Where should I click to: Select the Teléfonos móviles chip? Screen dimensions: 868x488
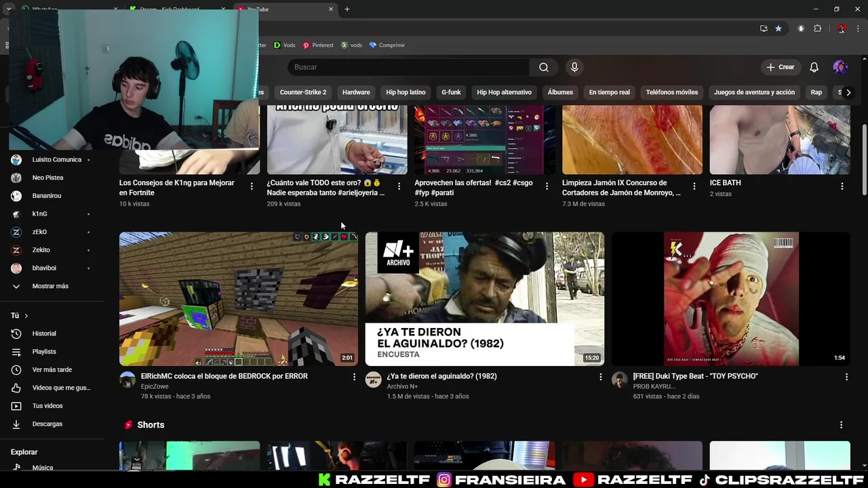[672, 92]
